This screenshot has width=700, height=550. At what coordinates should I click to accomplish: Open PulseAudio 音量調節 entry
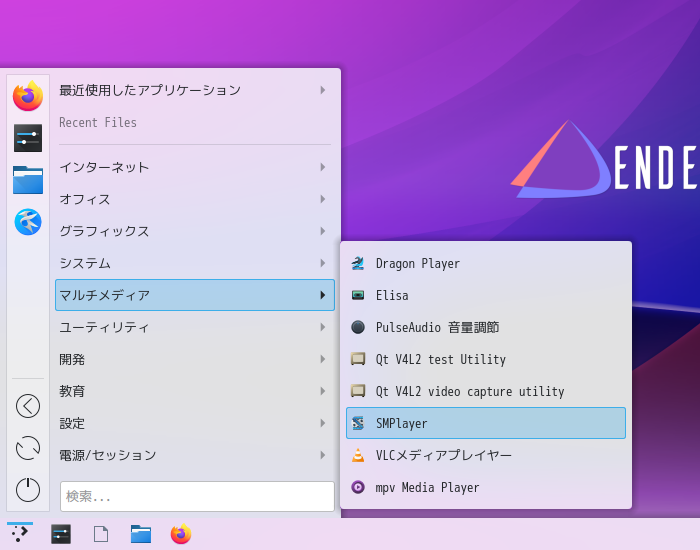[x=486, y=327]
